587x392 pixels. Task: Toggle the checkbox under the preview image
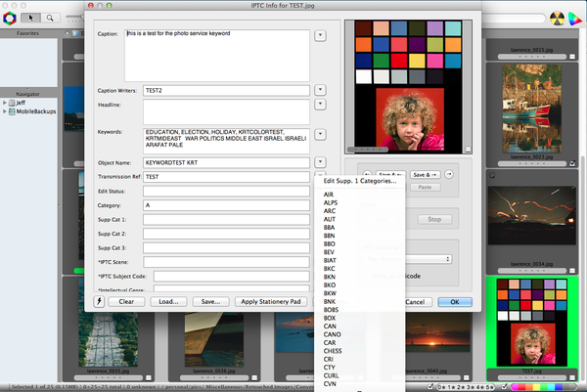click(x=468, y=150)
